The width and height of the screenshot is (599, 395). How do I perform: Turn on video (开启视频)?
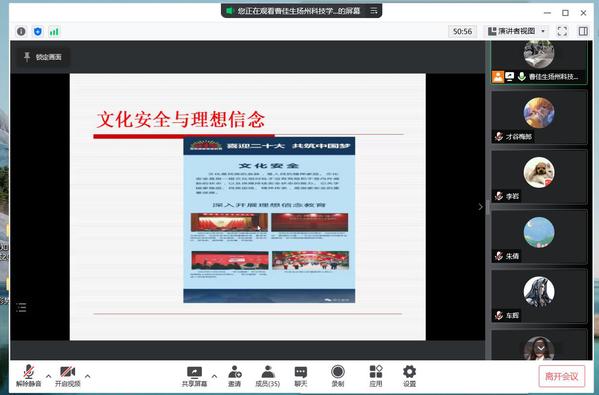pyautogui.click(x=68, y=376)
